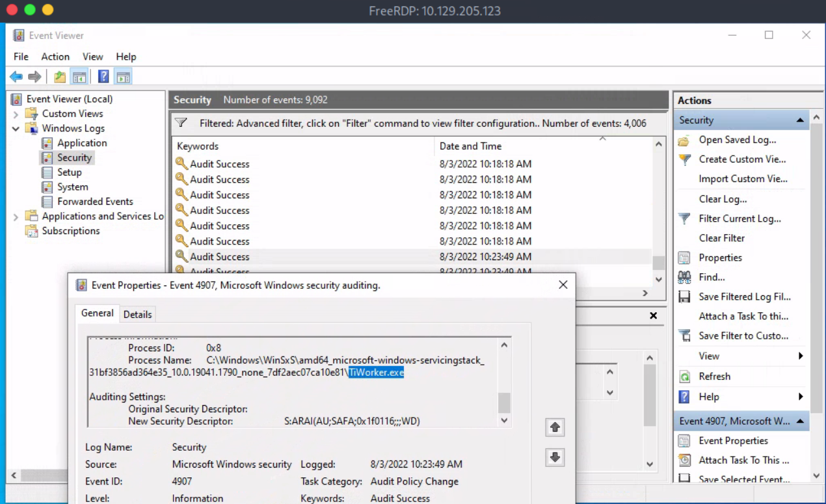The image size is (826, 504).
Task: Open the Help toolbar icon
Action: (103, 77)
